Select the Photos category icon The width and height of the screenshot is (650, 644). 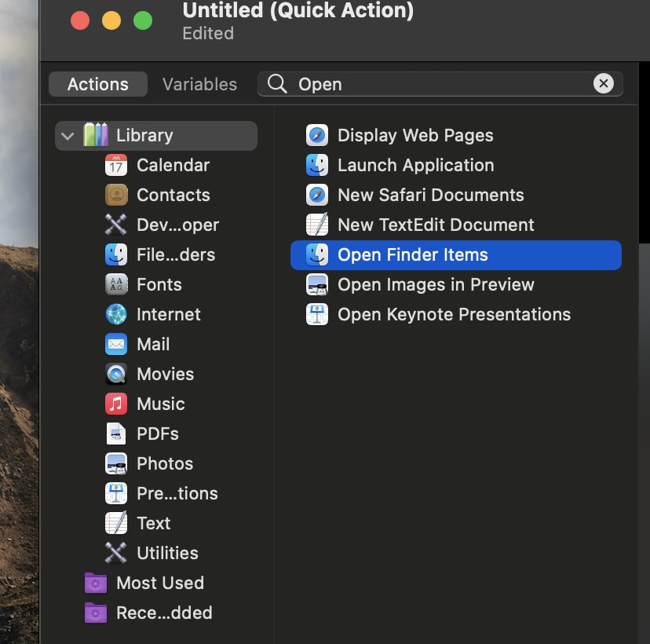point(116,463)
